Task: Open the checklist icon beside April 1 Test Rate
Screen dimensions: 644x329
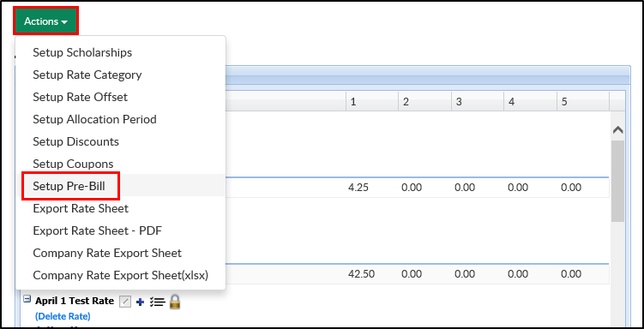Action: pos(157,302)
